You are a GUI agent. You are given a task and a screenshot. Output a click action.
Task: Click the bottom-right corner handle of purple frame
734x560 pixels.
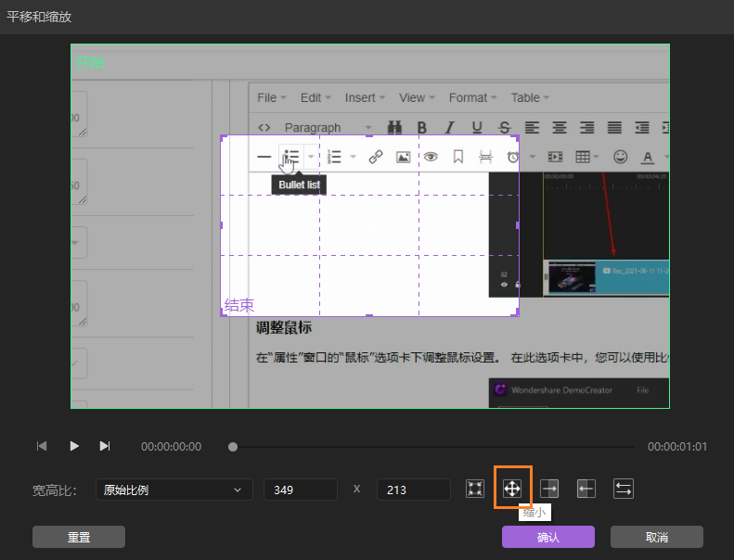(517, 314)
